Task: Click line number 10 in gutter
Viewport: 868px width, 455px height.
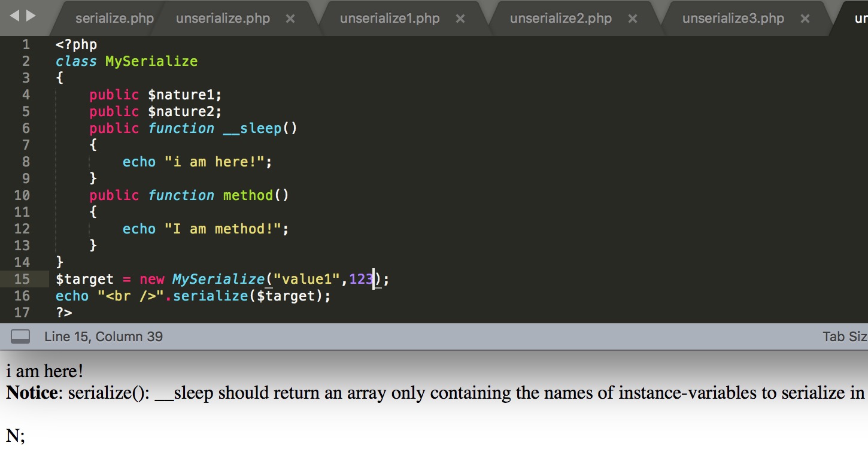Action: click(x=22, y=195)
